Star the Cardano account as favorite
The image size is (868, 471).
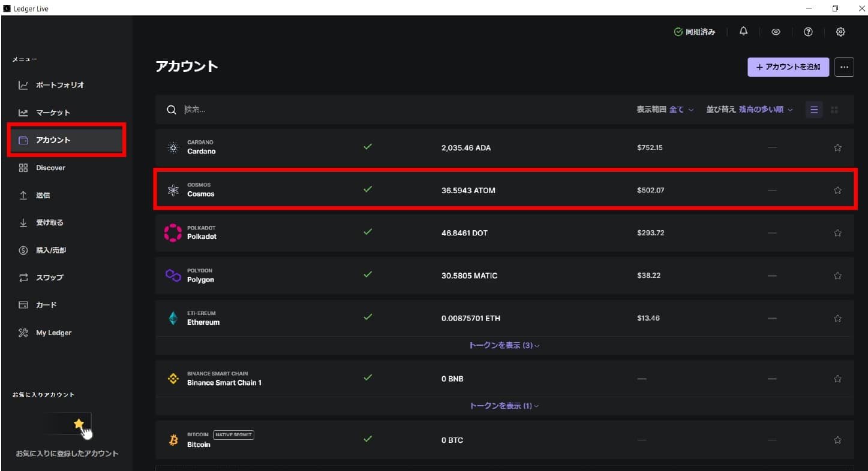pyautogui.click(x=837, y=148)
